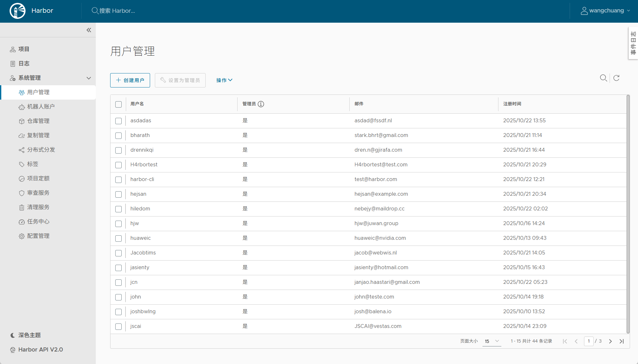Viewport: 638px width, 364px height.
Task: Focus the 搜索 Harbor search field
Action: tap(117, 11)
